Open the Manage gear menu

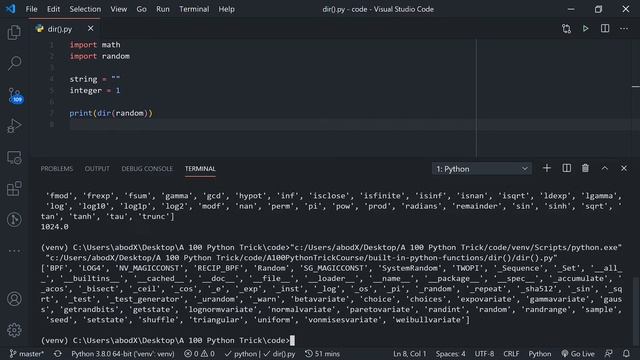tap(14, 330)
